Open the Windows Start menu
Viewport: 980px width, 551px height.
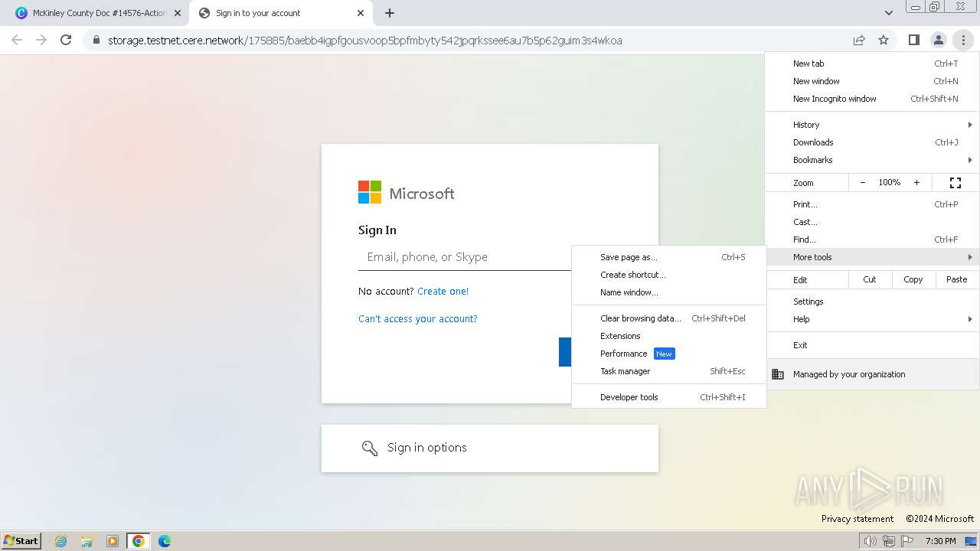21,541
